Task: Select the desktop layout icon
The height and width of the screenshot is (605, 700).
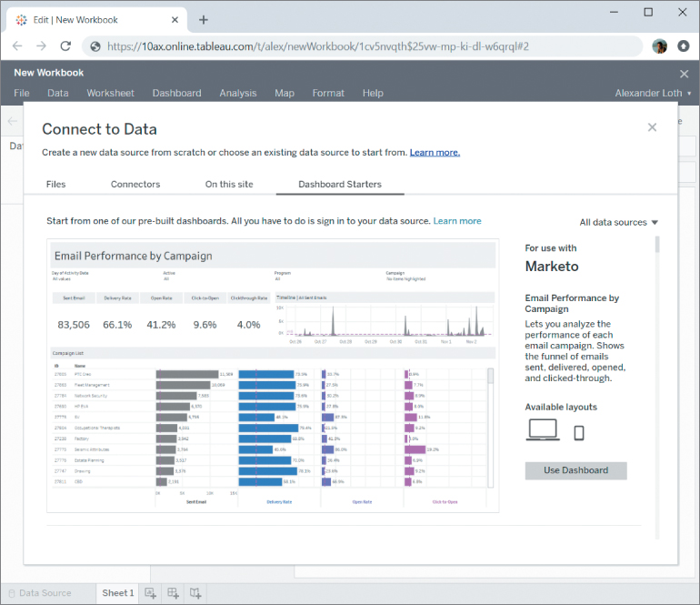Action: 543,429
